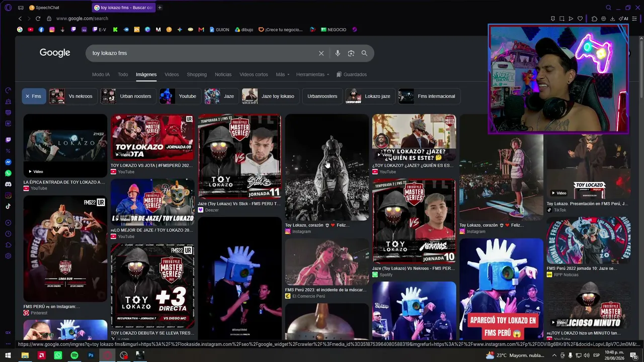Filter images by the Jaze toy lokaso chip
Viewport: 644px width, 362px height.
coord(270,96)
